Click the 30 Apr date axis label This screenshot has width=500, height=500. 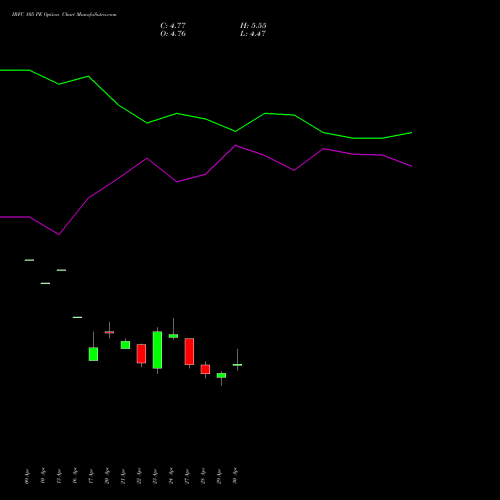(x=235, y=476)
